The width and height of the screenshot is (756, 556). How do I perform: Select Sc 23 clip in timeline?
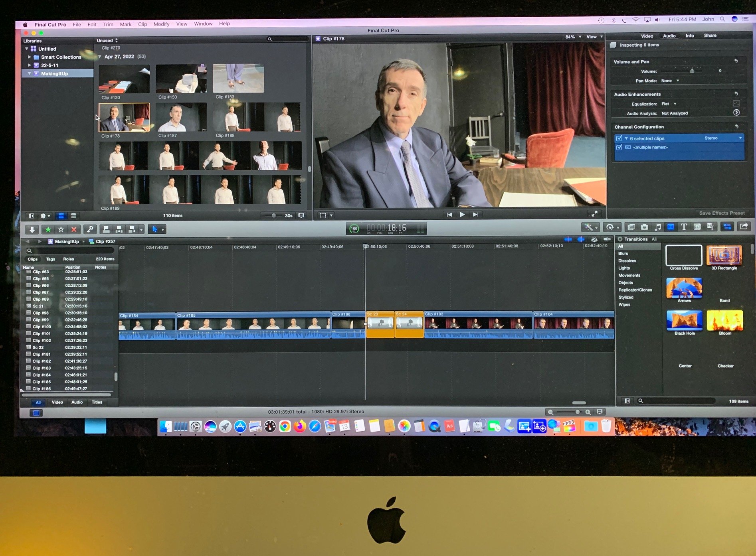click(380, 324)
